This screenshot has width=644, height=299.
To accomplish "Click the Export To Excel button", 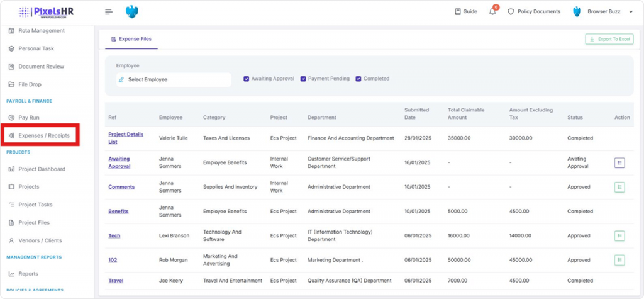I will pos(609,39).
